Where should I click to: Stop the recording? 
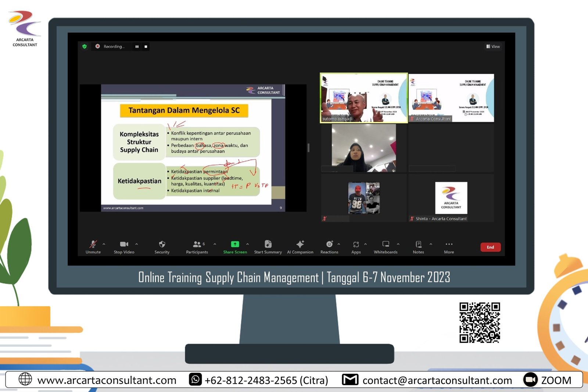[146, 47]
